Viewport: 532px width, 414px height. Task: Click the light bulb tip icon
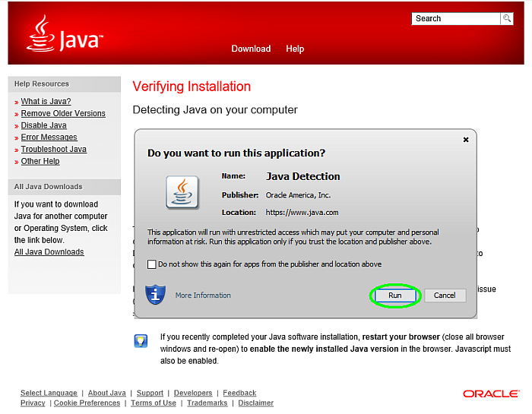click(141, 341)
